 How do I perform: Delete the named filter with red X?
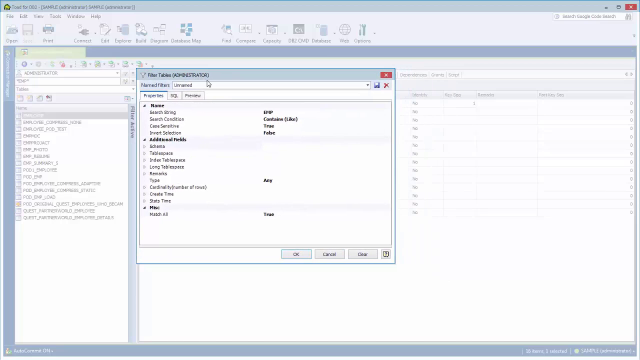click(x=387, y=85)
